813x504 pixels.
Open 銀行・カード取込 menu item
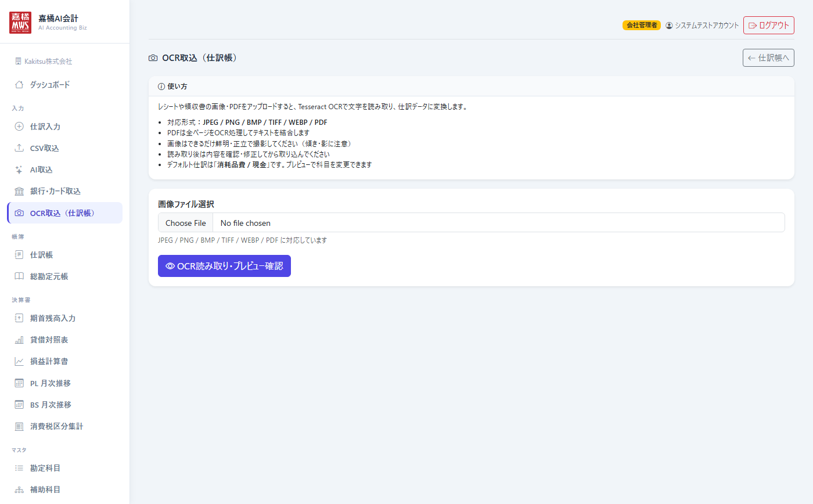tap(65, 191)
